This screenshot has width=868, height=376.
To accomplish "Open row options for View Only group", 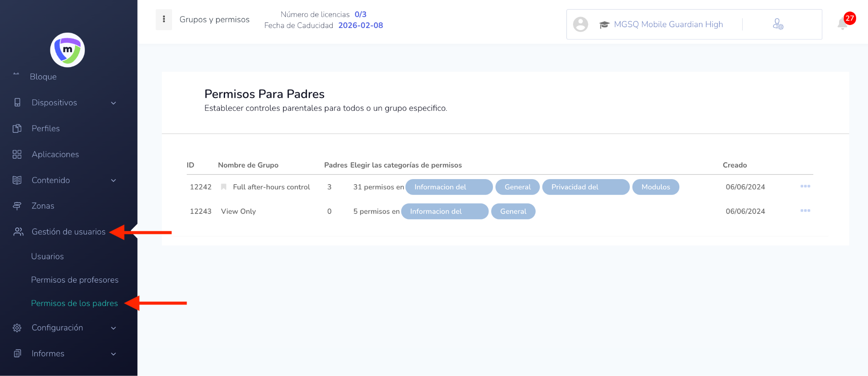I will pos(805,211).
